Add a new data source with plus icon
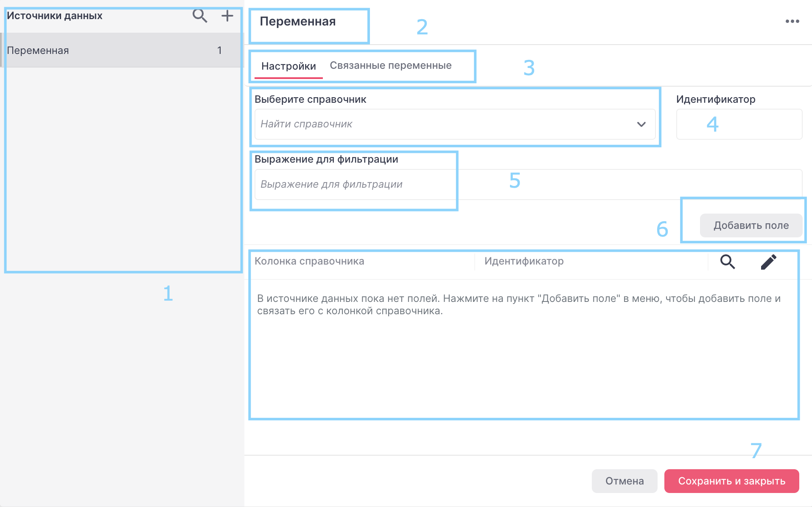 pyautogui.click(x=227, y=16)
